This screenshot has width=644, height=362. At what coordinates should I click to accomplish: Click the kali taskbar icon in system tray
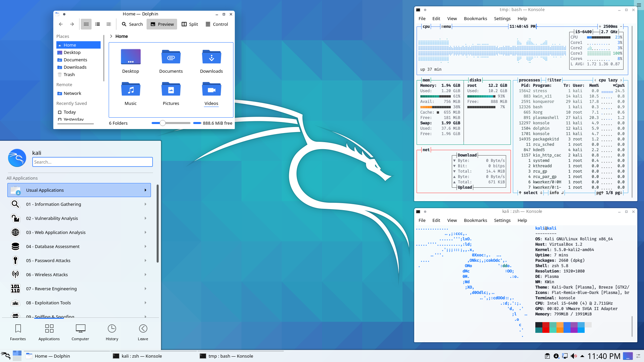point(6,356)
